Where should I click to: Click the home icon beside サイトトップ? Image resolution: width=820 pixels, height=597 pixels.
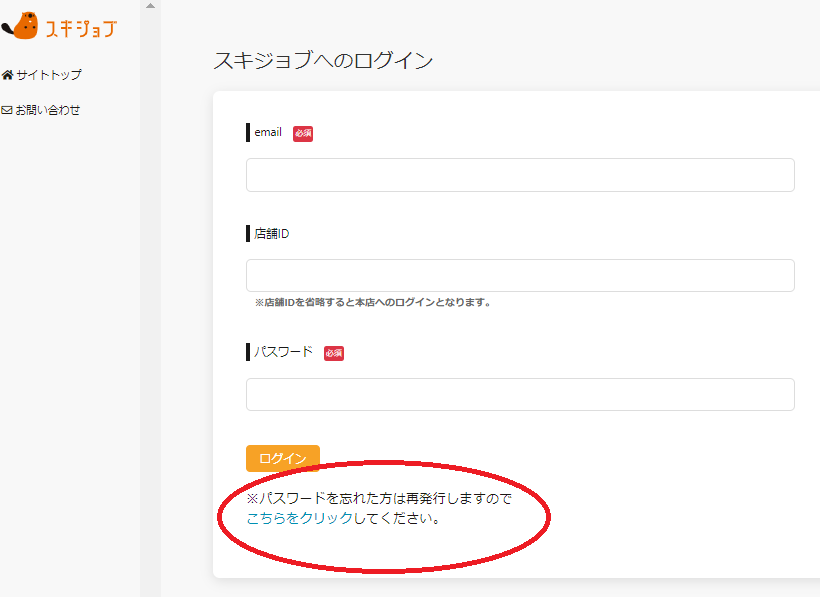click(x=7, y=75)
